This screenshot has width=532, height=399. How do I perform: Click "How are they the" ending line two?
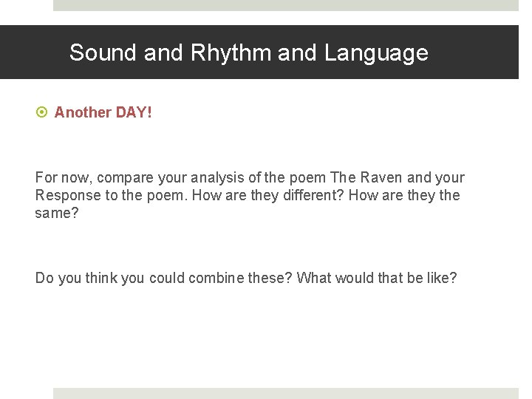[x=403, y=195]
